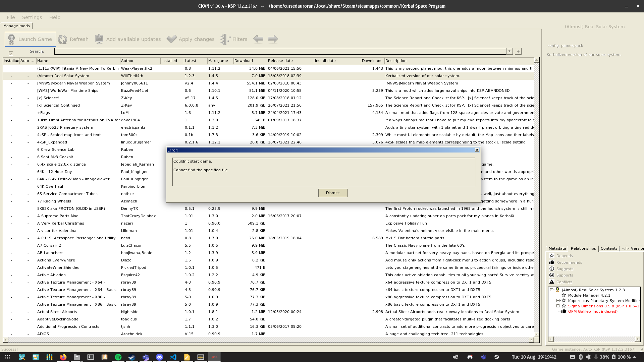Viewport: 644px width, 362px height.
Task: Switch to the Contents tab
Action: coord(609,248)
